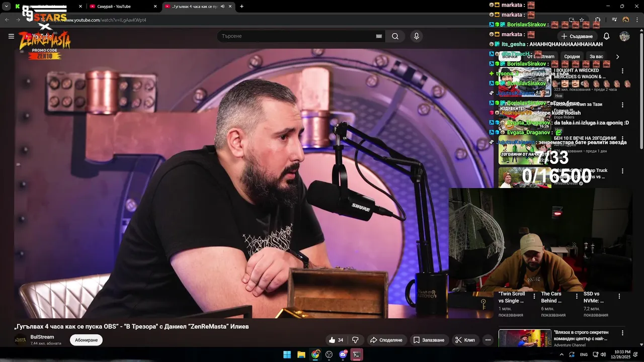Open The Cars Behind video title

tap(551, 297)
